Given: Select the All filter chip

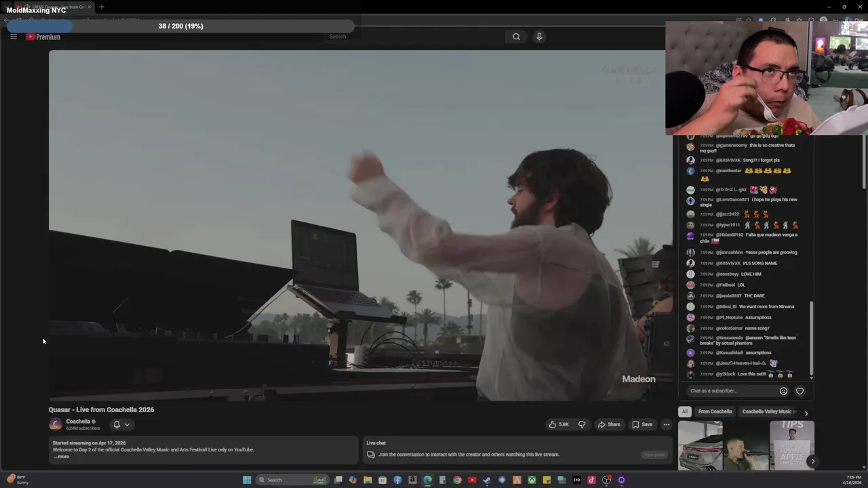Looking at the screenshot, I should point(685,411).
